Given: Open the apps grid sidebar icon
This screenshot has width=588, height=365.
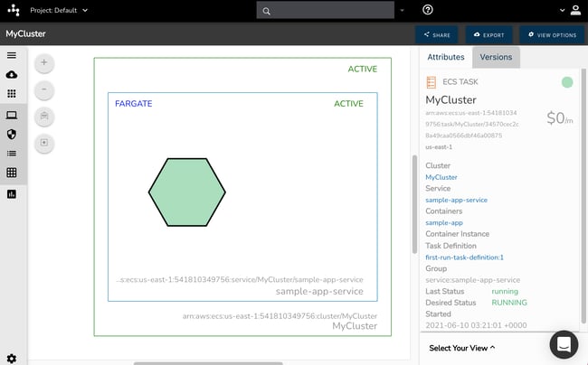Looking at the screenshot, I should click(x=12, y=94).
